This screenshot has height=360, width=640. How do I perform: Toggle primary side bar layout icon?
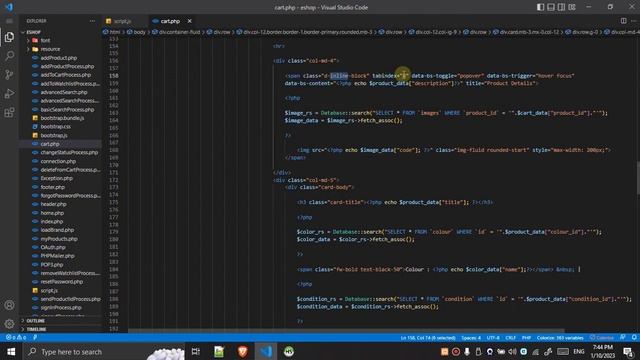[540, 7]
